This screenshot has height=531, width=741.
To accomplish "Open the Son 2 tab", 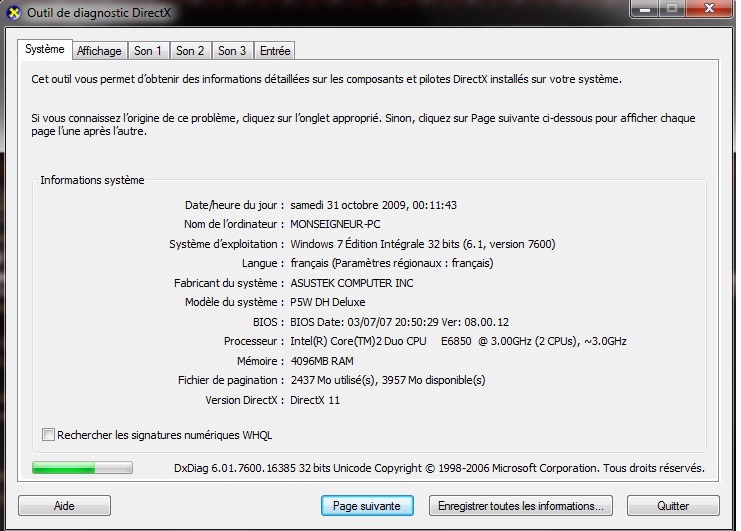I will (190, 51).
